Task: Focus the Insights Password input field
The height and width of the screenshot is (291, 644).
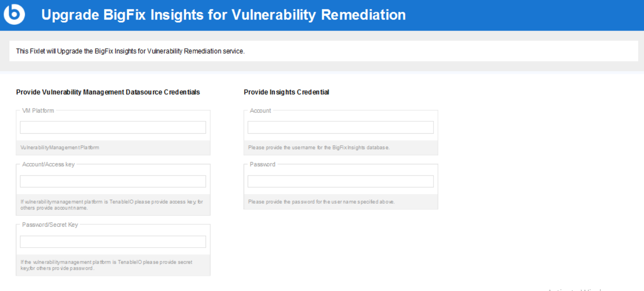Action: [x=340, y=181]
